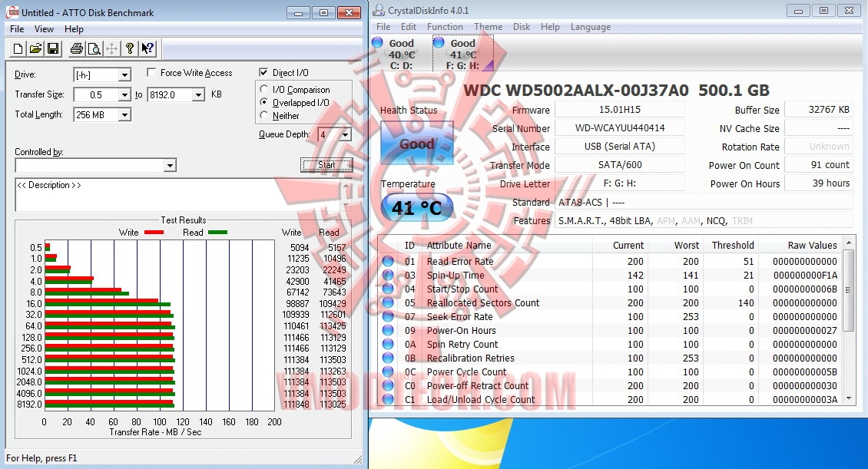Click the Start benchmark button
The image size is (868, 469).
click(326, 165)
